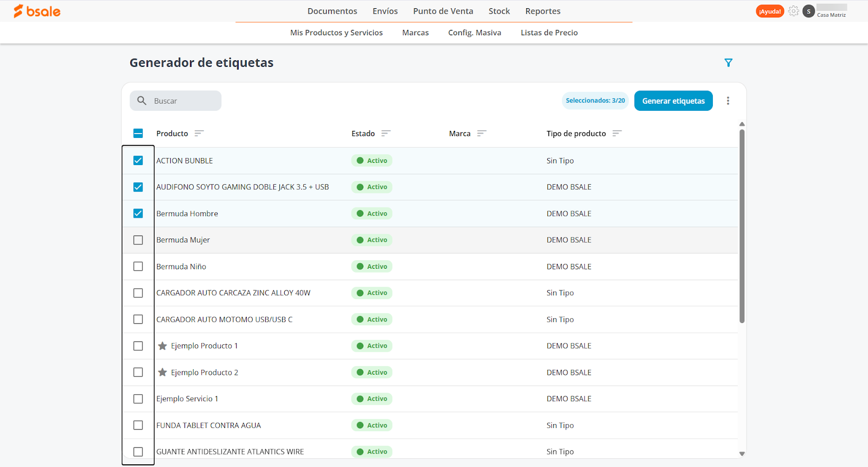The width and height of the screenshot is (868, 467).
Task: Check the Bermuda Mujer checkbox
Action: click(x=138, y=240)
